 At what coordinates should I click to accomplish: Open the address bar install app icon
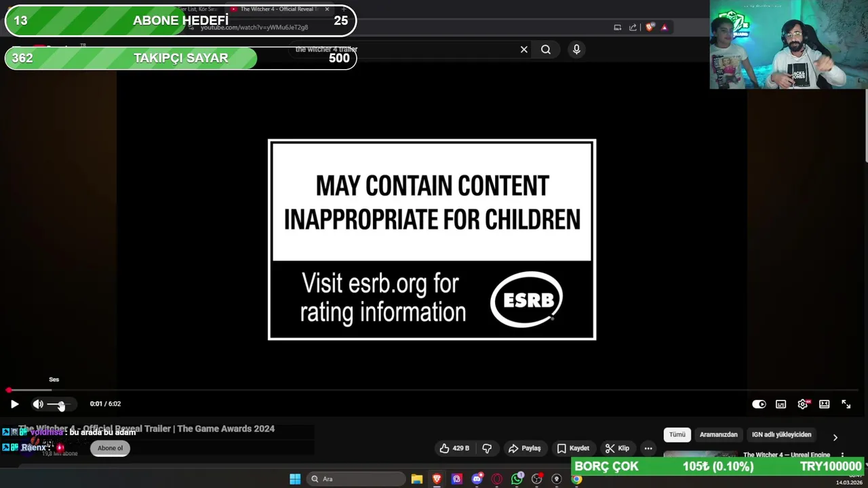617,28
